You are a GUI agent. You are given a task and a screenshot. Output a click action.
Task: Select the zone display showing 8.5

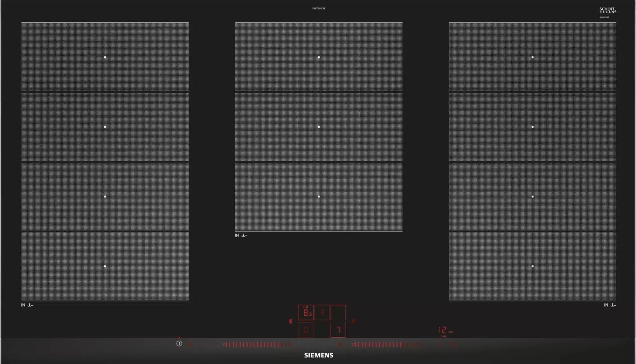coord(306,313)
